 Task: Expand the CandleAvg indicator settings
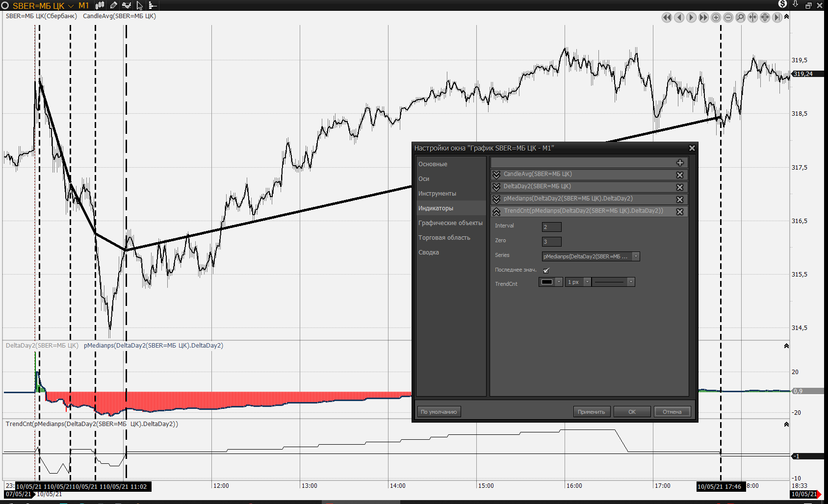pos(496,175)
